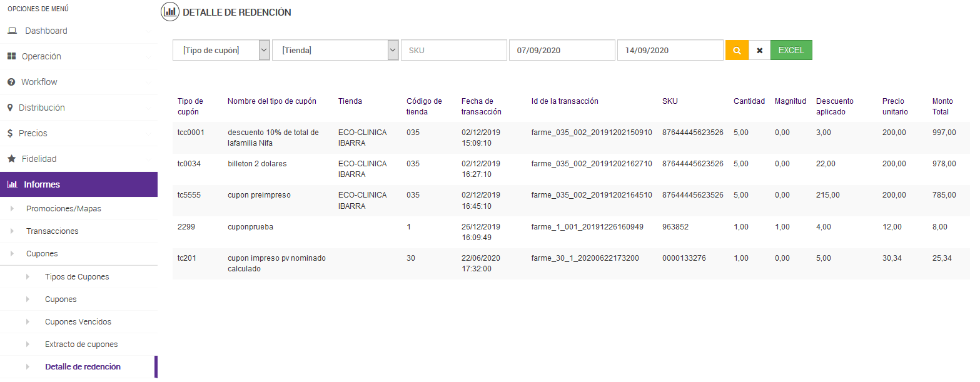
Task: Open Tipos de Cupones page
Action: pos(77,276)
